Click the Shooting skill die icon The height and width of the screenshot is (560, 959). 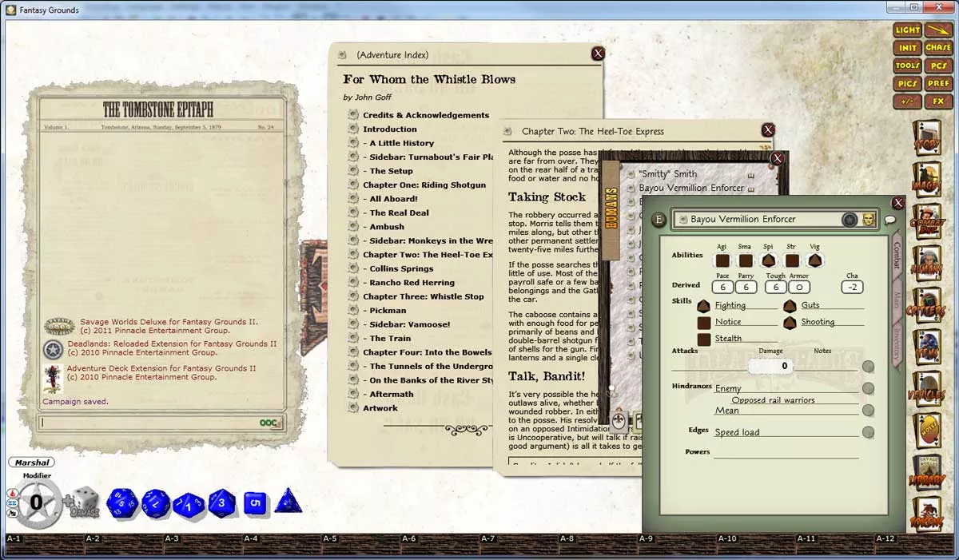click(x=790, y=322)
